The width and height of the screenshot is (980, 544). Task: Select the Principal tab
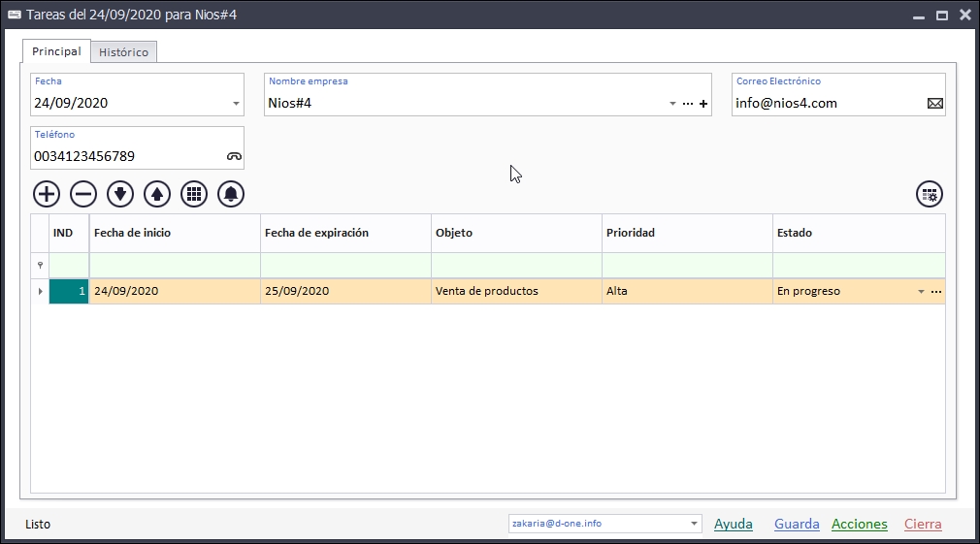(56, 51)
